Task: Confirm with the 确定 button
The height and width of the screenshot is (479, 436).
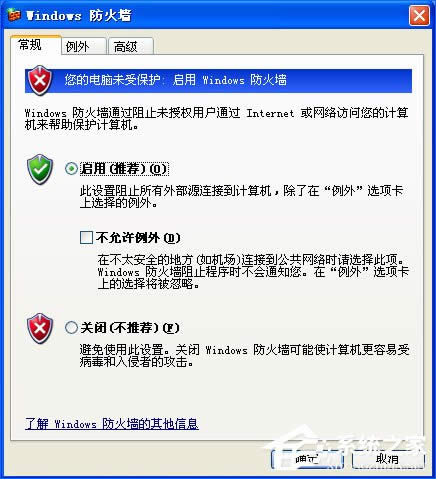Action: [307, 459]
